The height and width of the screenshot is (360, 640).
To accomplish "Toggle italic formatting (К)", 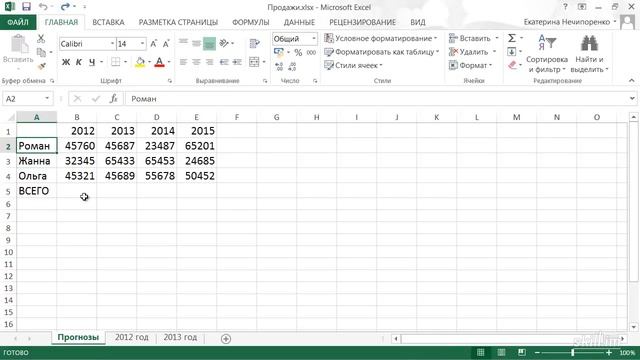I will 79,62.
